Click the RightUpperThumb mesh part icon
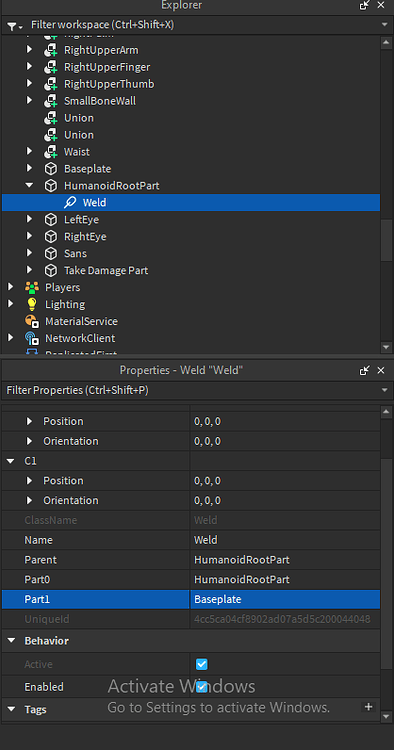Screen dimensions: 394x750 coord(51,84)
